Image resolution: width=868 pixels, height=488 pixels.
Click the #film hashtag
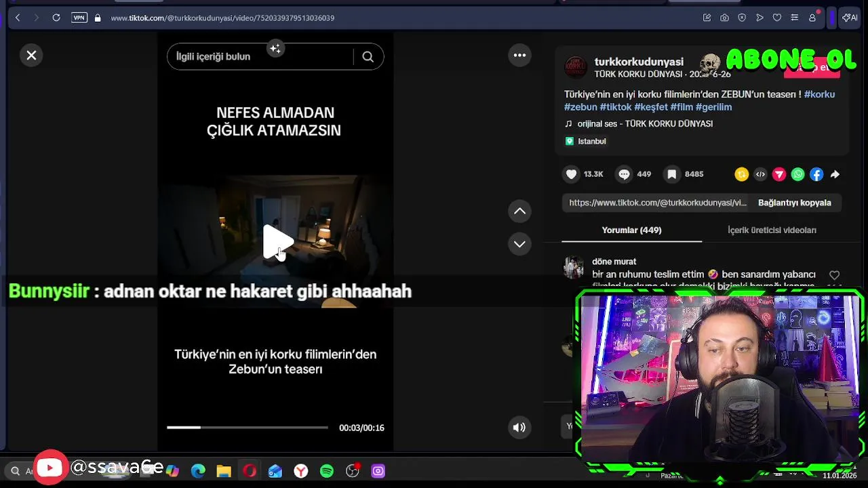(682, 107)
